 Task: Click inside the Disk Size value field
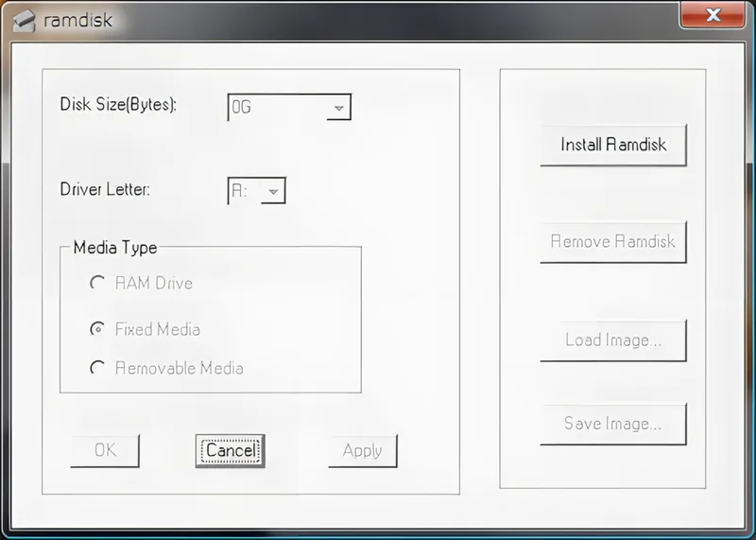[x=276, y=108]
